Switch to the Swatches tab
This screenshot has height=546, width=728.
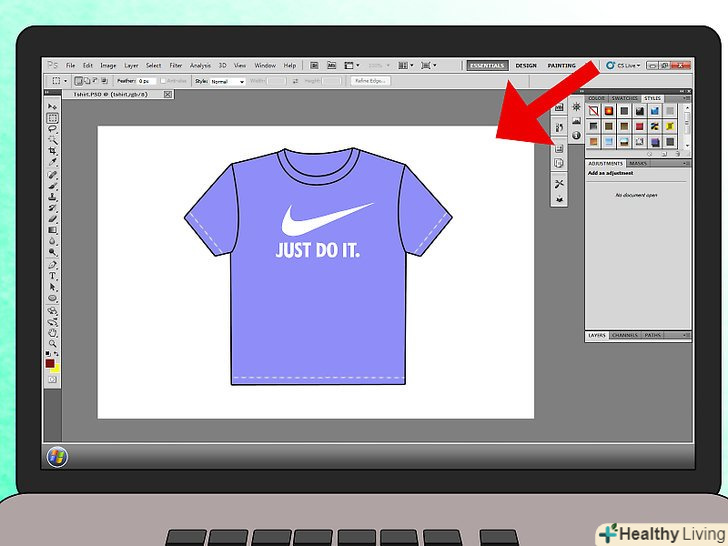(624, 98)
